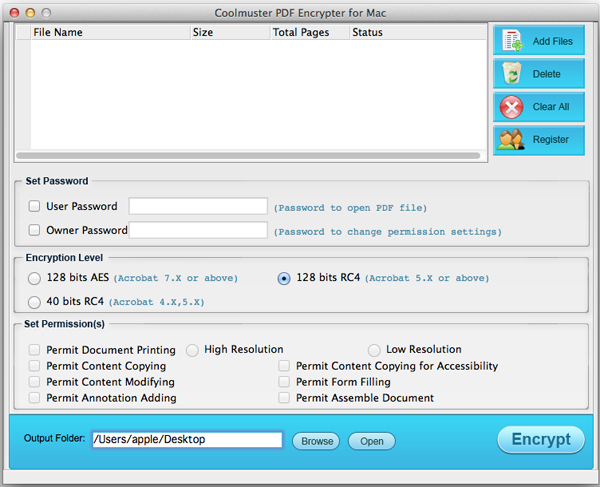The height and width of the screenshot is (487, 600).
Task: Click '(Acrobat 4.X,5.X)' text
Action: 157,302
